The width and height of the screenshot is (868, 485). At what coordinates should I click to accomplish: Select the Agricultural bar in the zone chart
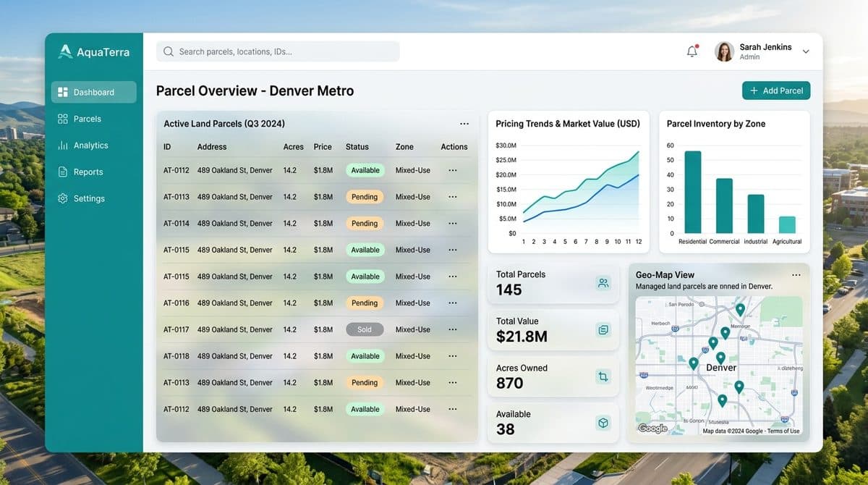coord(787,224)
